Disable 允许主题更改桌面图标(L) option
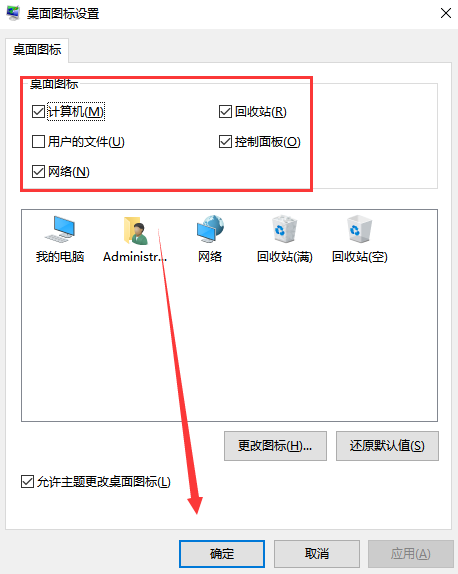The image size is (458, 574). tap(27, 482)
